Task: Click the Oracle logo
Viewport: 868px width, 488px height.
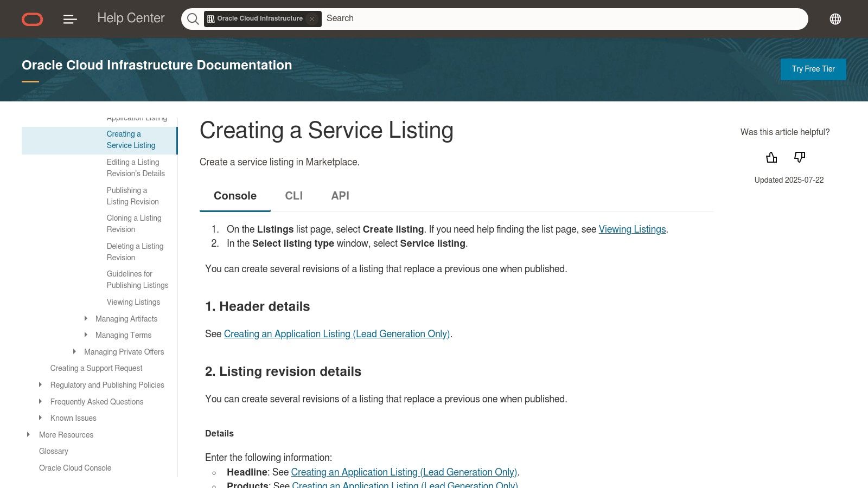Action: tap(32, 19)
